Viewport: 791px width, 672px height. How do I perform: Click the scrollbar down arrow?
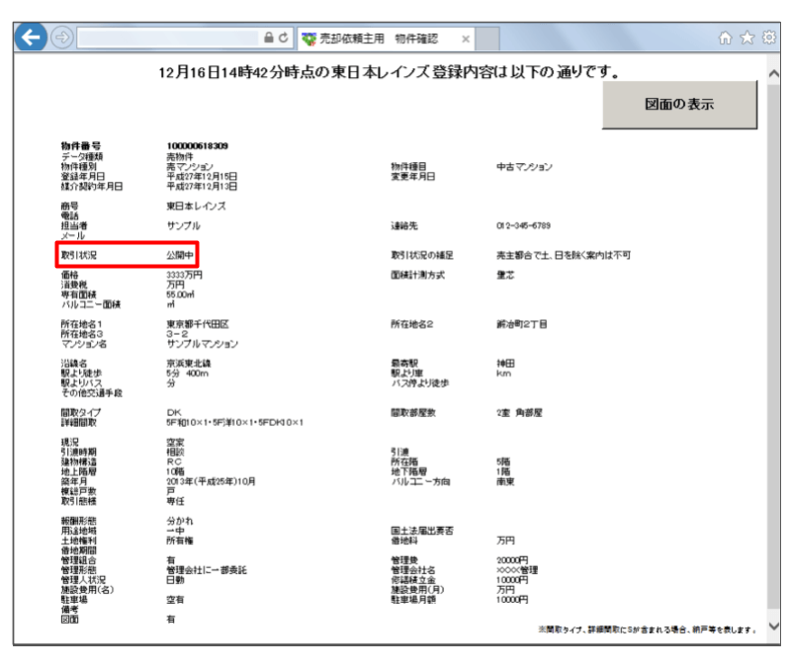(x=773, y=627)
